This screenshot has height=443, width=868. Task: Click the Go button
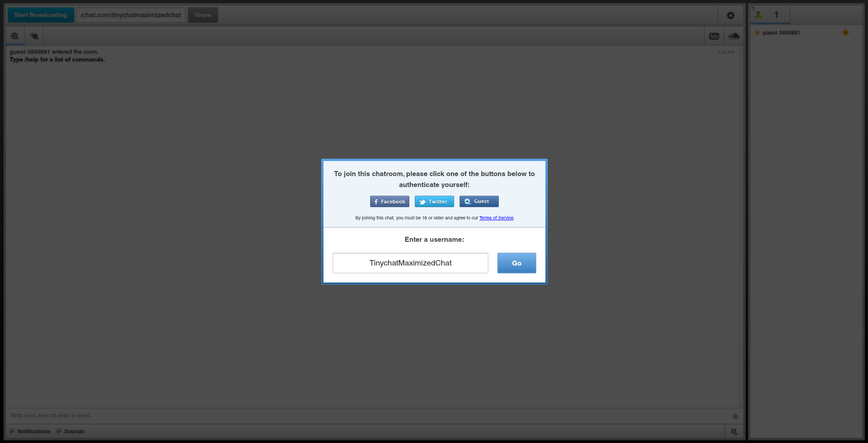pyautogui.click(x=517, y=263)
